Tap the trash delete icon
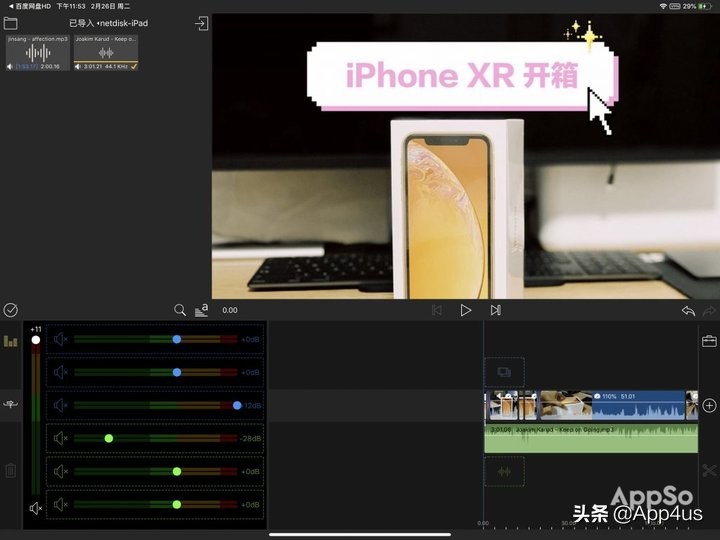The width and height of the screenshot is (720, 540). point(11,471)
